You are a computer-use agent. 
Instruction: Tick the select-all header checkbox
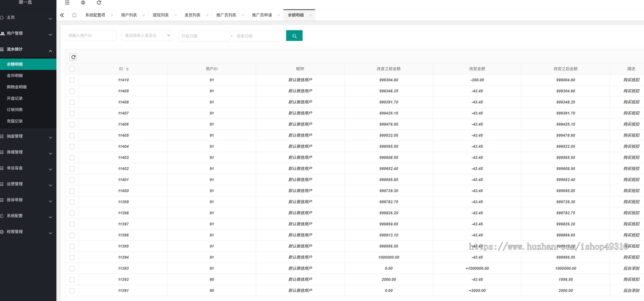click(x=72, y=69)
